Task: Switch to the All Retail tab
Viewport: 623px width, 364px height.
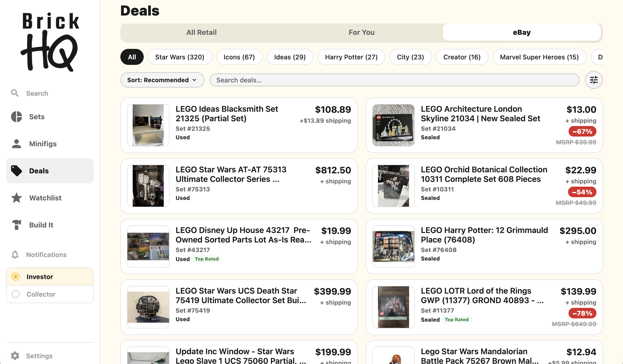Action: coord(201,32)
